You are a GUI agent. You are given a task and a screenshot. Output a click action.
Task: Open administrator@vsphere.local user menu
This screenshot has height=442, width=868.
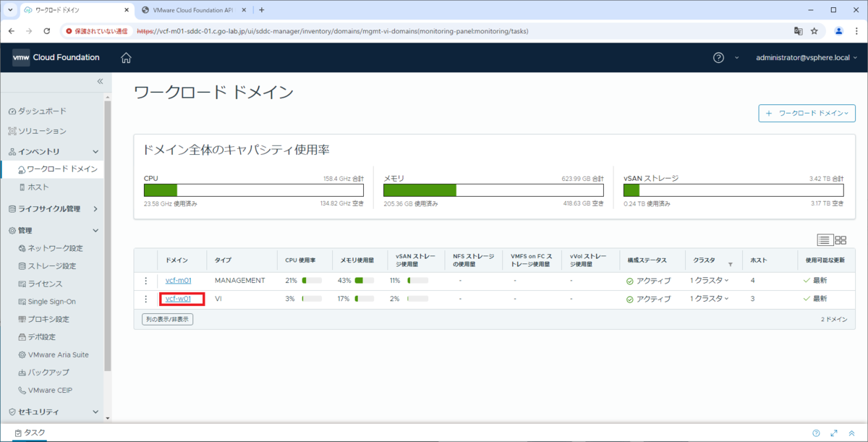pyautogui.click(x=806, y=58)
